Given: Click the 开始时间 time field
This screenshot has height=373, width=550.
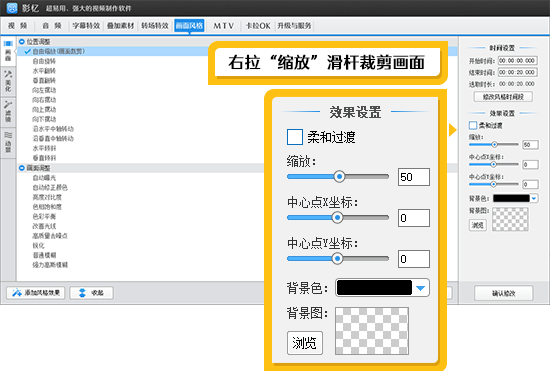Looking at the screenshot, I should click(518, 61).
